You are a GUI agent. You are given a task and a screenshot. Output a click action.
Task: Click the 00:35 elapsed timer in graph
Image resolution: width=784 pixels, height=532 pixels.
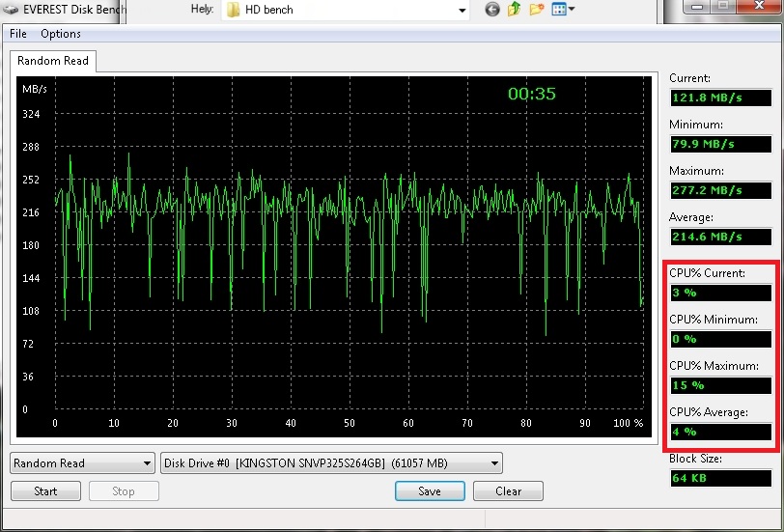click(531, 94)
